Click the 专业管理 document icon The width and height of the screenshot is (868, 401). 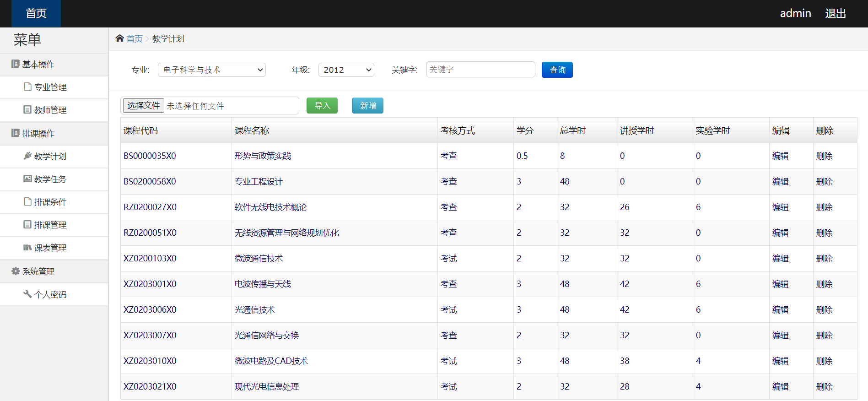[x=27, y=87]
